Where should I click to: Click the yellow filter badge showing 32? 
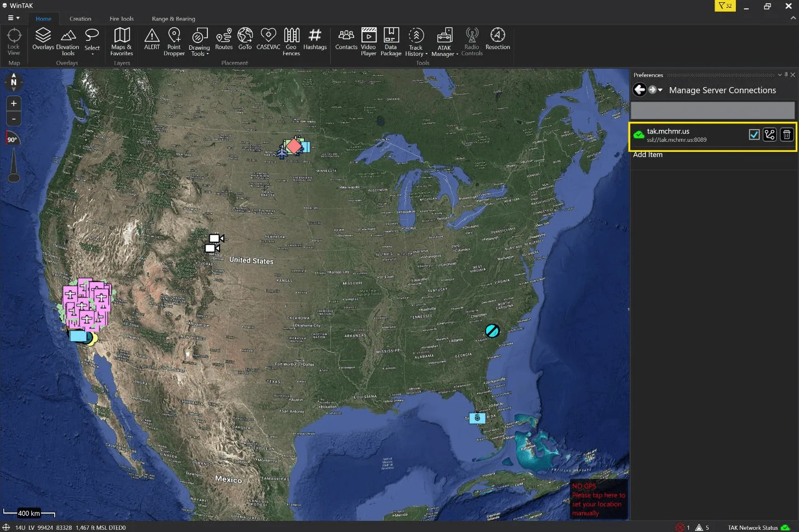[725, 6]
